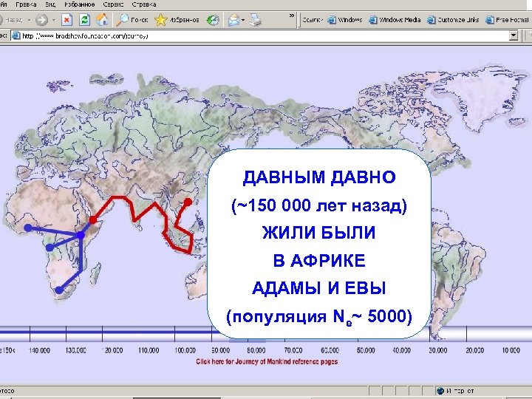This screenshot has width=532, height=399.
Task: Click the '(~150 000 лет назад)' text
Action: click(319, 205)
